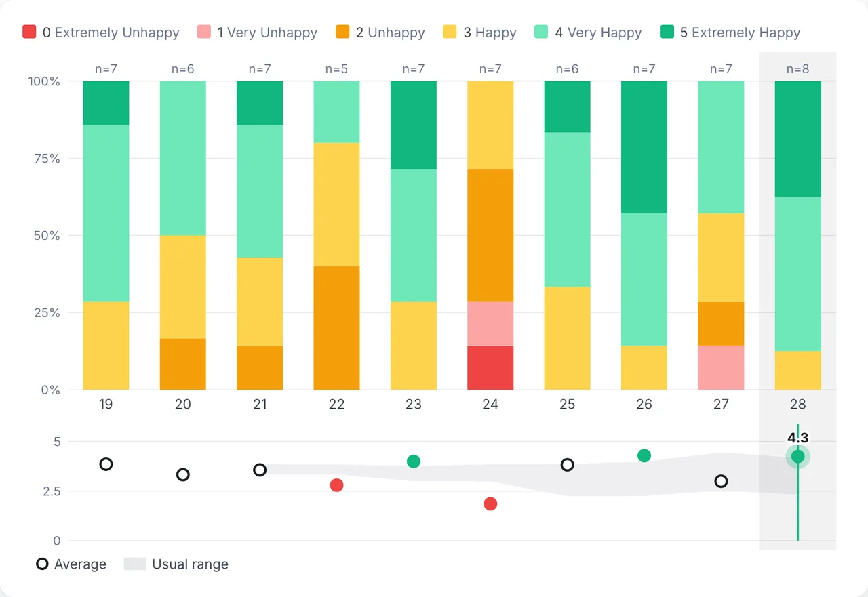Screen dimensions: 868x597
Task: Click the '25%' y-axis label
Action: 47,313
